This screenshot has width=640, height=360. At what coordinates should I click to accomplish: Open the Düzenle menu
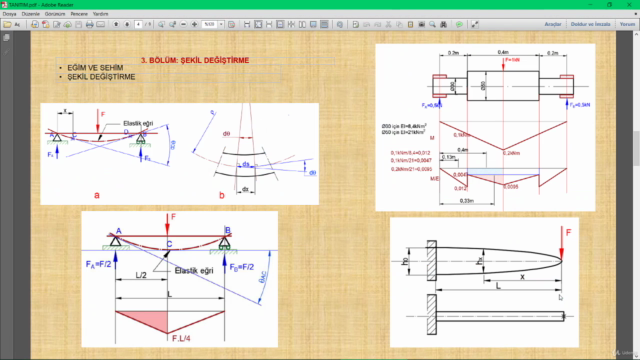(31, 14)
